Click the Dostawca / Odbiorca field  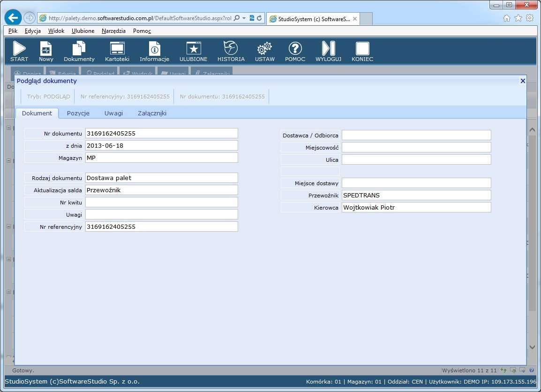coord(416,135)
